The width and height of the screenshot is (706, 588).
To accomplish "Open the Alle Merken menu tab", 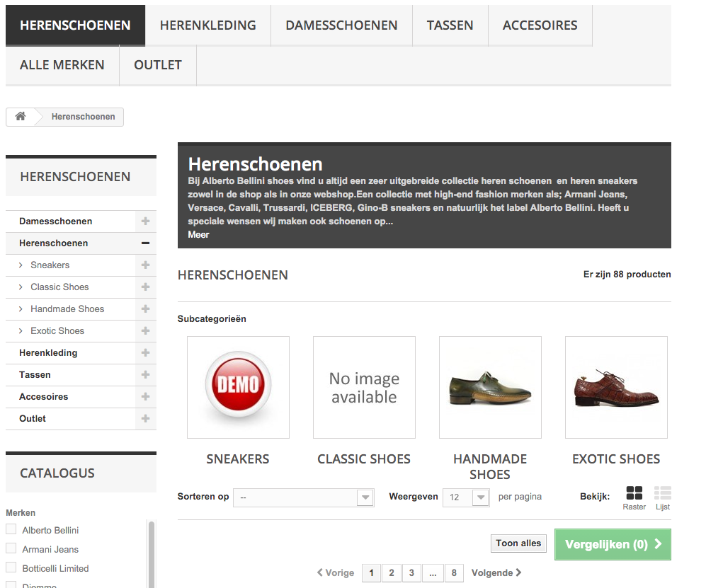I will click(62, 65).
